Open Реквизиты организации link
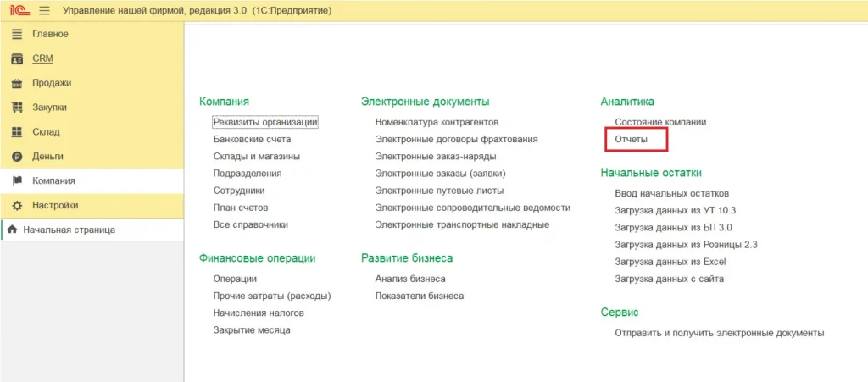 pos(265,122)
